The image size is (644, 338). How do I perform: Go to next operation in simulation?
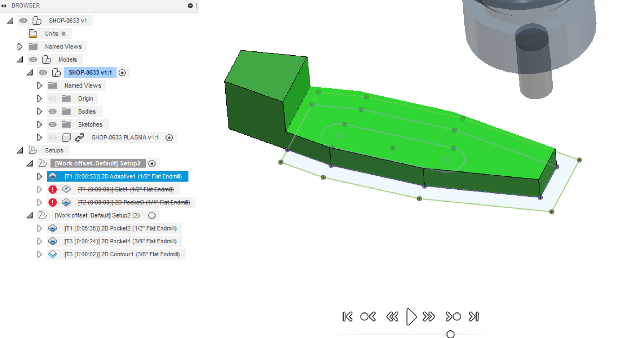click(453, 317)
